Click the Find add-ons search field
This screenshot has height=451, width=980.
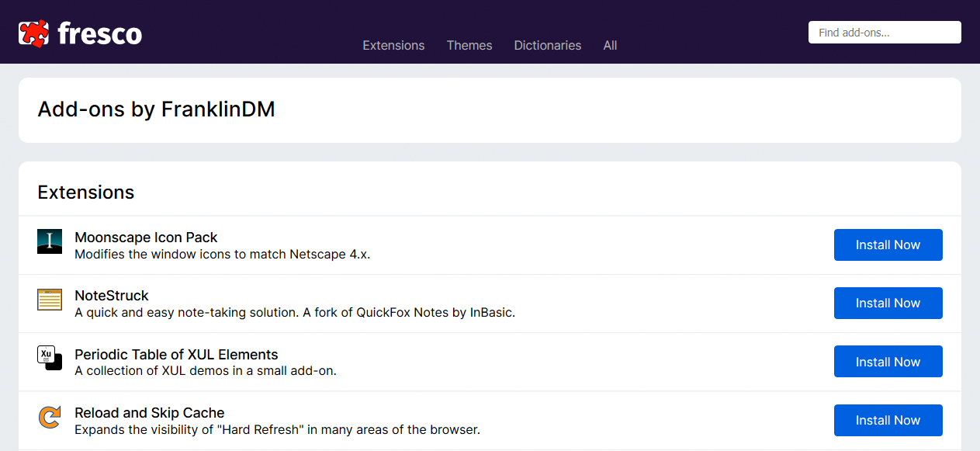point(885,32)
